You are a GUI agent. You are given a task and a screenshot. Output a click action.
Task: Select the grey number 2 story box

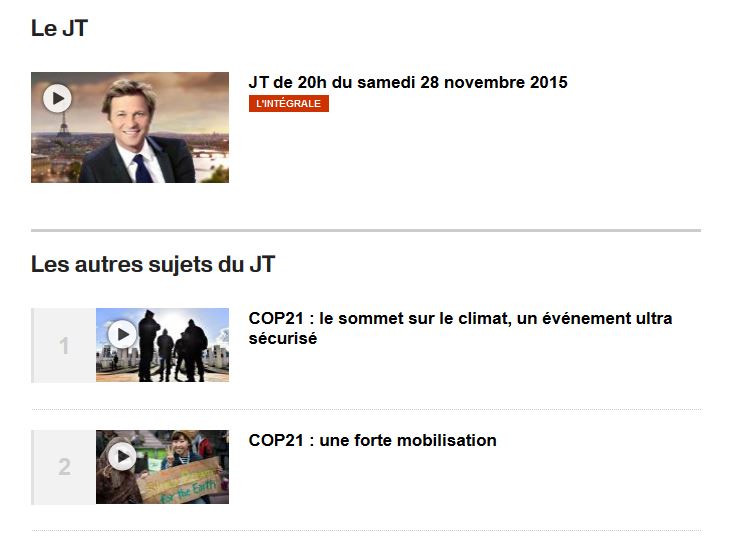tap(64, 467)
